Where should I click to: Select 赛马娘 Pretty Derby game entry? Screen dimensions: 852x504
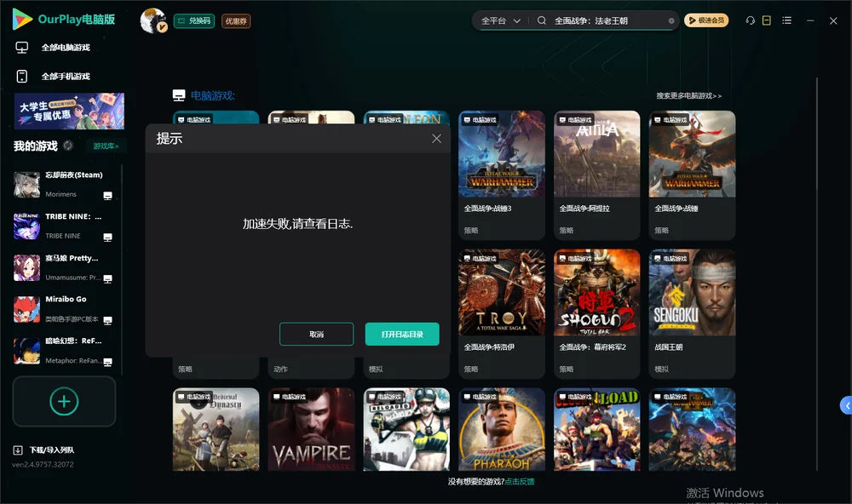coord(64,267)
